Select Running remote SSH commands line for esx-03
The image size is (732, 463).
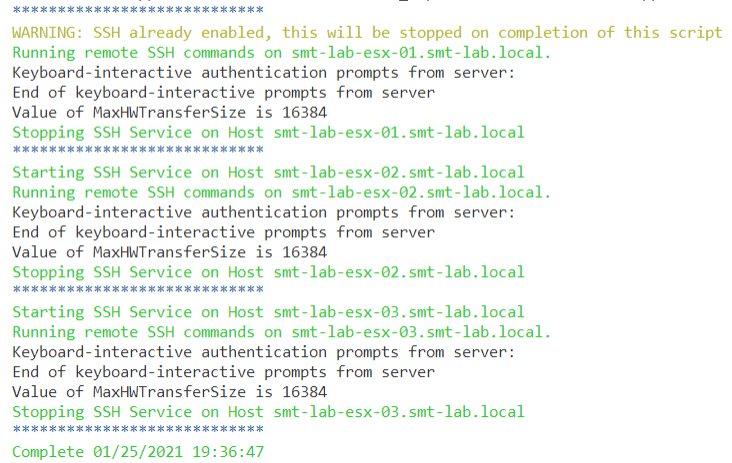coord(281,332)
